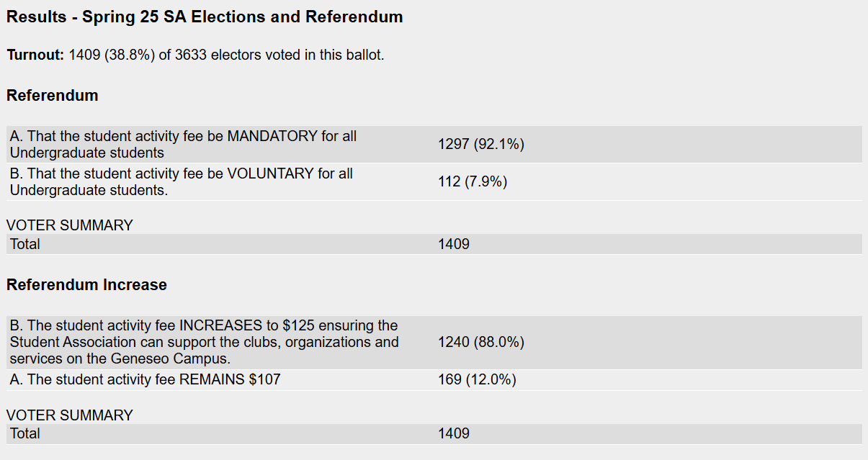Click VOTER SUMMARY under the Referendum section
The height and width of the screenshot is (460, 868).
coord(70,225)
